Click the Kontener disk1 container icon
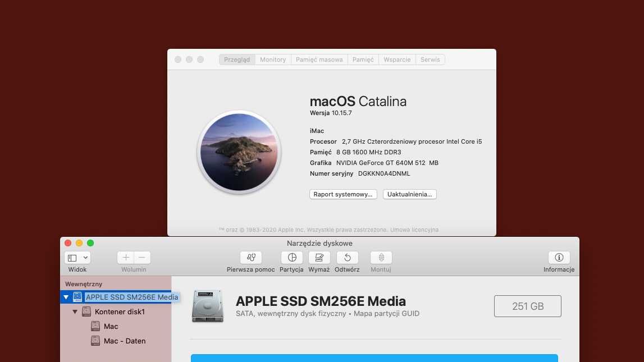The height and width of the screenshot is (362, 644). (86, 311)
